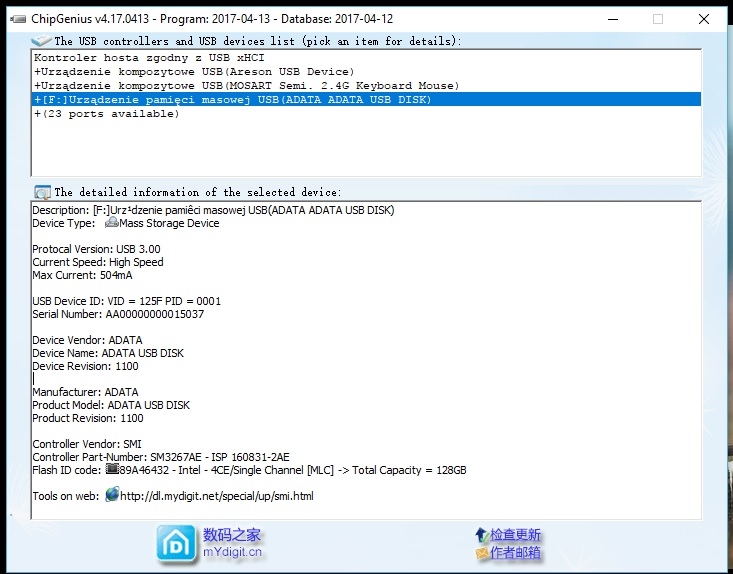
Task: Select the Areson USB Device list entry
Action: coord(366,72)
